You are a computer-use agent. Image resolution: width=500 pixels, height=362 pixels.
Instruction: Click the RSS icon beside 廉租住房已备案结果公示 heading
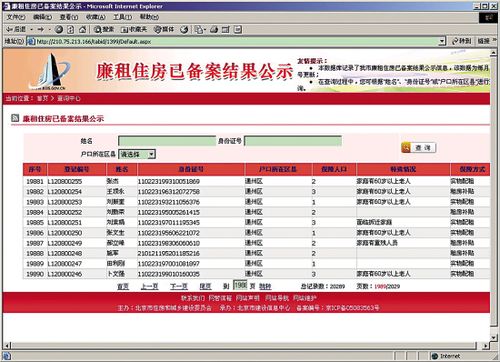[15, 118]
